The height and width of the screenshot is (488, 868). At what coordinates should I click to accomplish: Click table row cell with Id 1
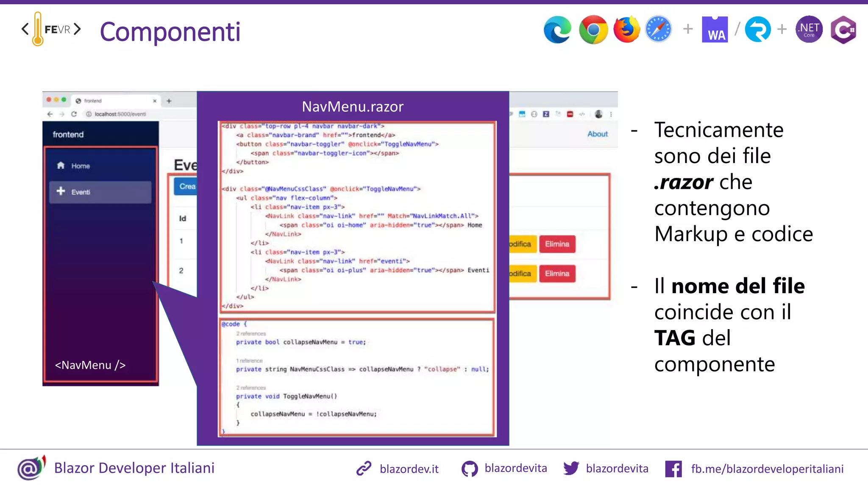[181, 241]
